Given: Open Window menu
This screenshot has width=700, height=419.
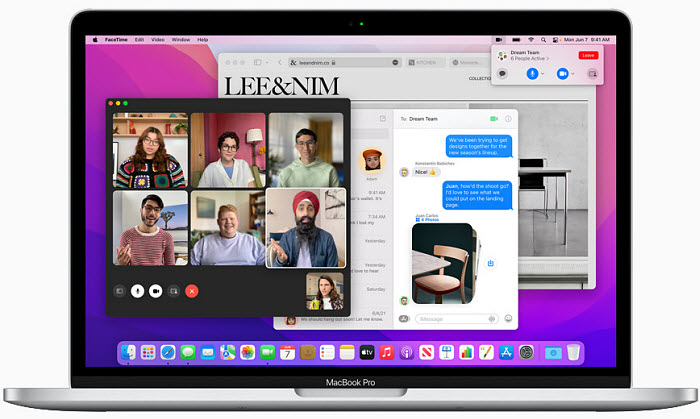Looking at the screenshot, I should (181, 40).
